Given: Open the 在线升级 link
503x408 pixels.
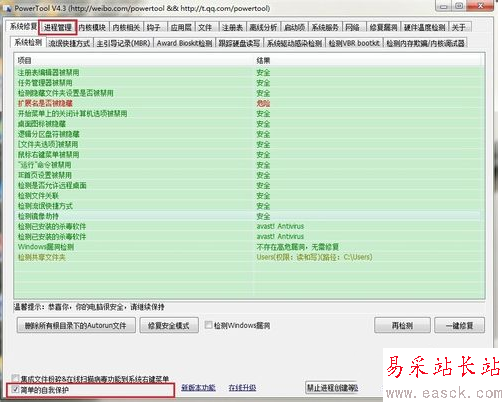Looking at the screenshot, I should point(242,388).
